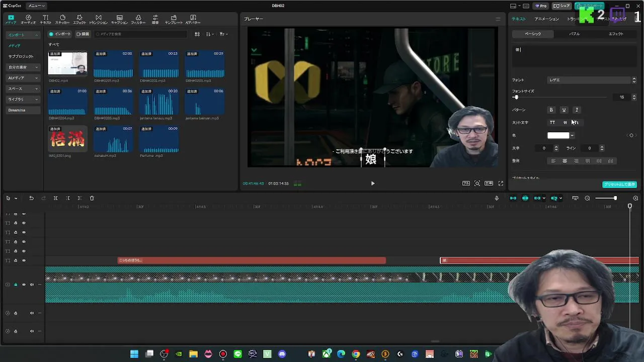Click the microphone record icon above timeline
Screen dimensions: 644x362
[x=497, y=198]
